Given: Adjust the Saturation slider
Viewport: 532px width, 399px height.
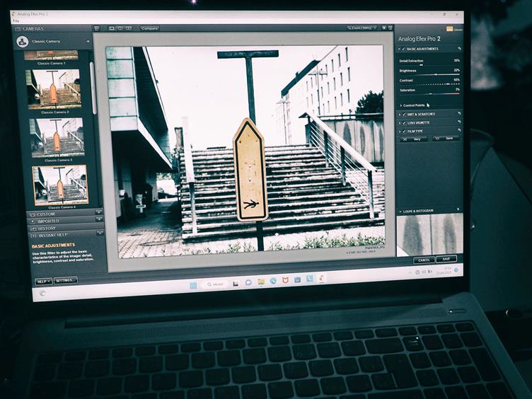Looking at the screenshot, I should (x=429, y=93).
